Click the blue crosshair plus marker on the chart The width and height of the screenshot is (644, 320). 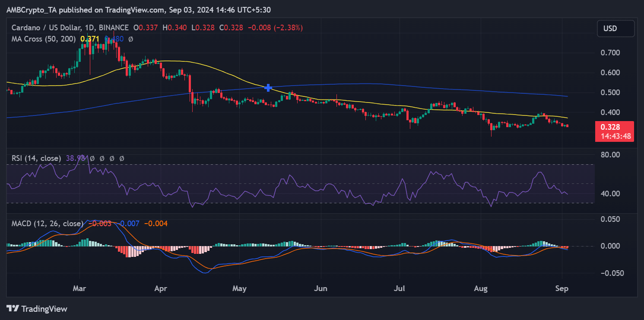pyautogui.click(x=268, y=87)
